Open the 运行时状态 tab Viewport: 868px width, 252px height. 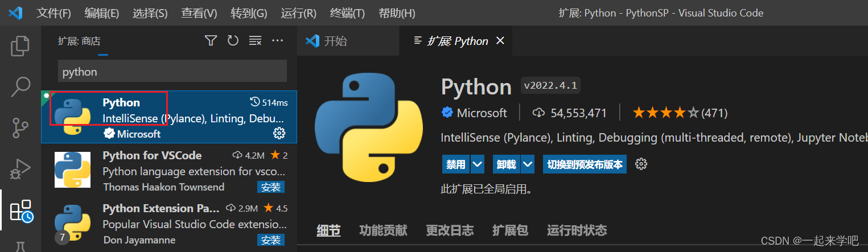(577, 230)
